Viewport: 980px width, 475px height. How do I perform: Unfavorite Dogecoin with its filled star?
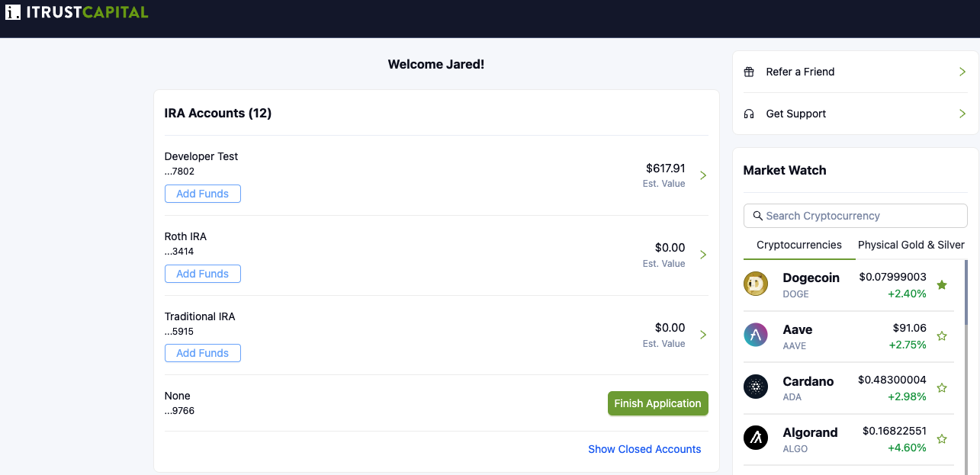942,285
